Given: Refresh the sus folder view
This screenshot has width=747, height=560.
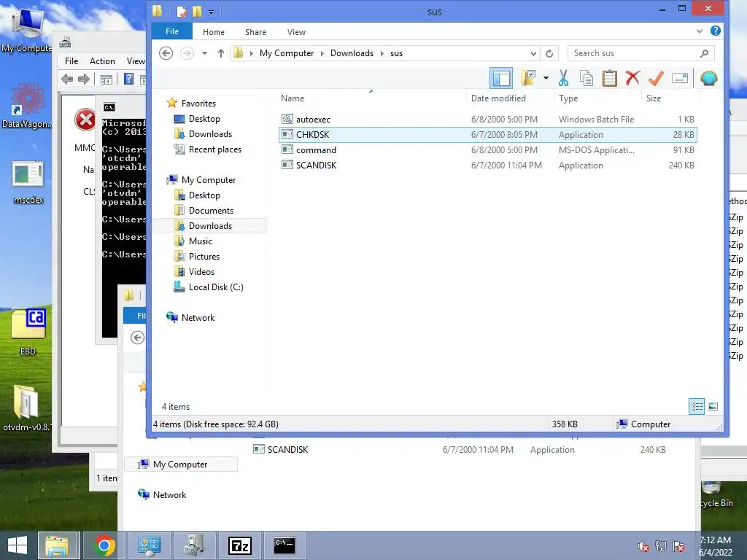Looking at the screenshot, I should pyautogui.click(x=549, y=53).
